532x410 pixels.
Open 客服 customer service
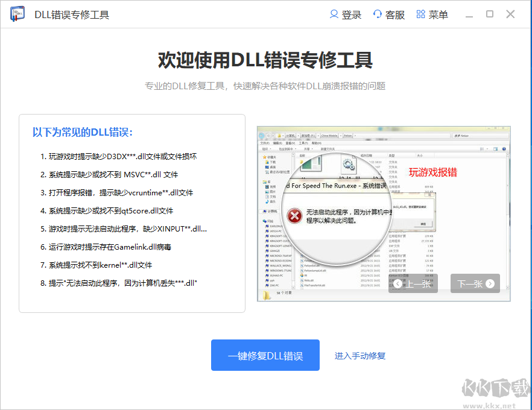(x=394, y=14)
